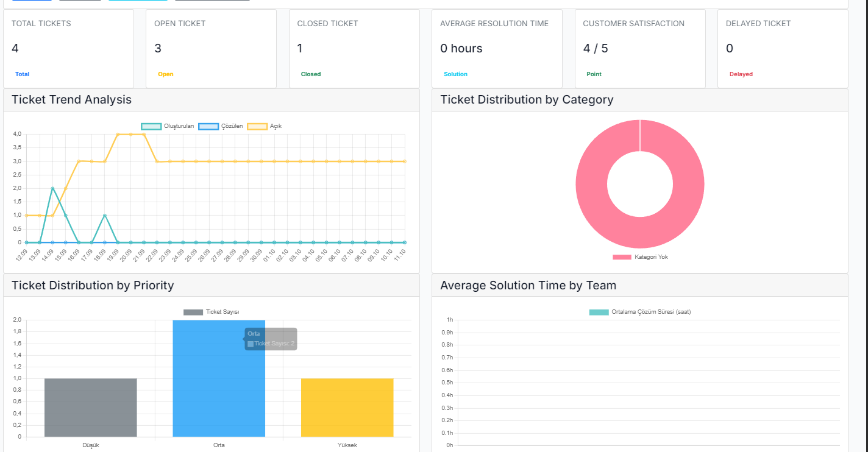Click the pink donut chart segment
This screenshot has width=868, height=452.
591,184
